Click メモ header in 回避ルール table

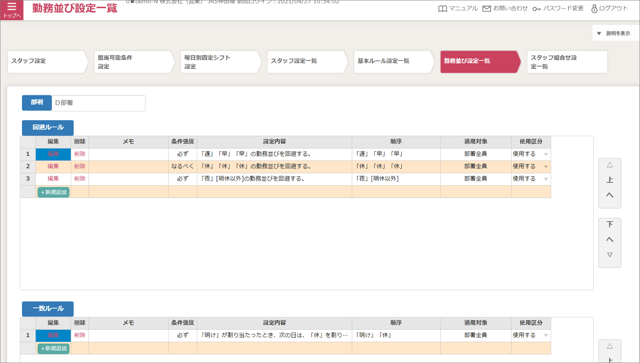pyautogui.click(x=128, y=142)
